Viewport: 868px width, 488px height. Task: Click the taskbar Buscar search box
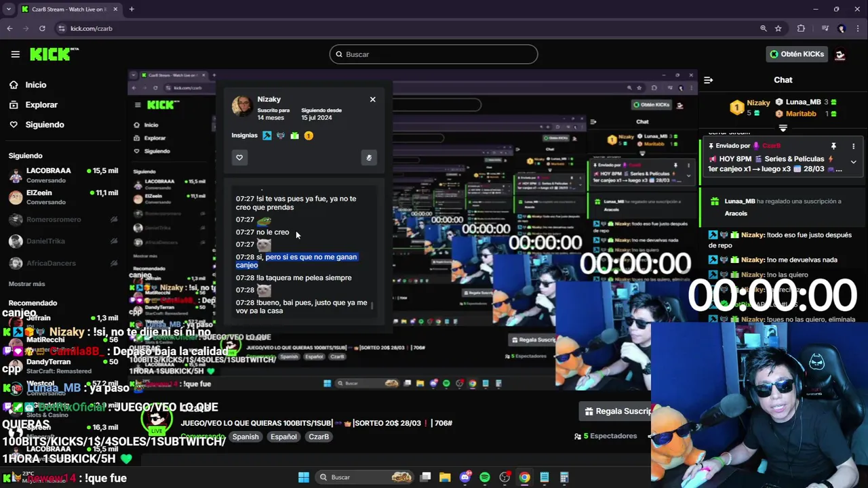point(366,477)
